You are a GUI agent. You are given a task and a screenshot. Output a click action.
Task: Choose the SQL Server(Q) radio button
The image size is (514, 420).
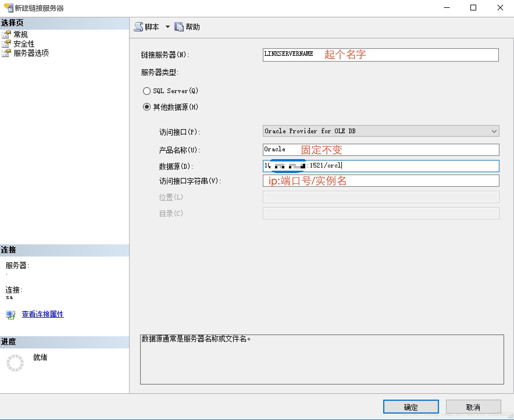click(x=147, y=91)
